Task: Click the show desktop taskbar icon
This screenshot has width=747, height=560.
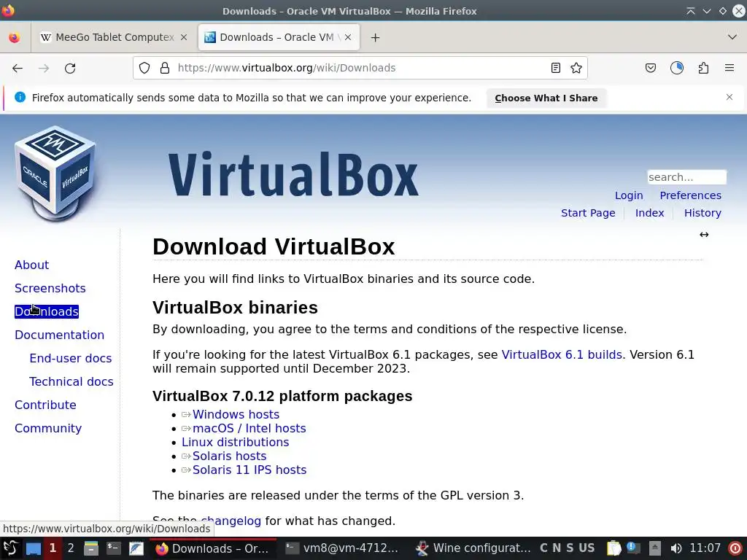Action: [x=34, y=548]
